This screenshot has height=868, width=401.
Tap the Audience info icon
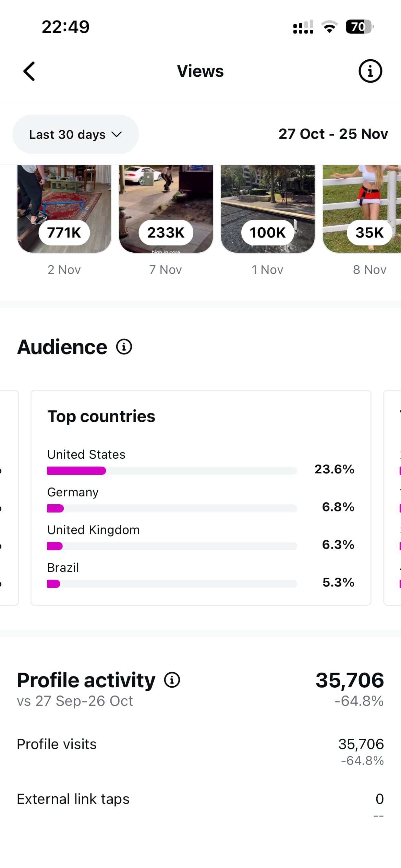[124, 347]
